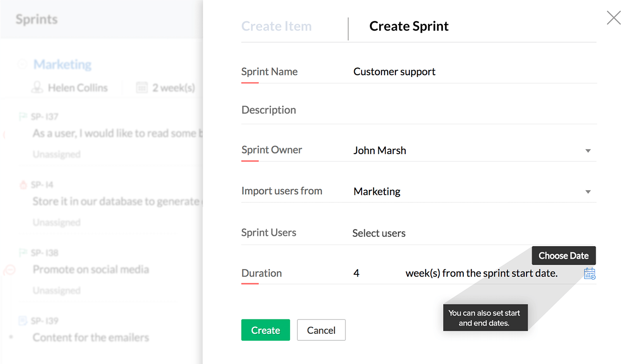
Task: Expand the Import users from dropdown
Action: click(588, 192)
